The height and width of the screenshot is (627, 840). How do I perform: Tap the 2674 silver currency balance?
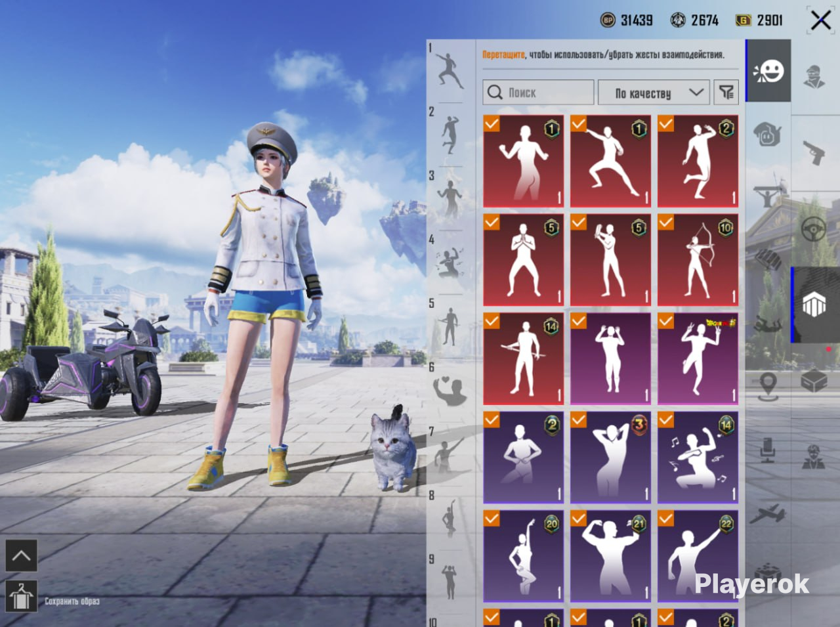pyautogui.click(x=704, y=20)
